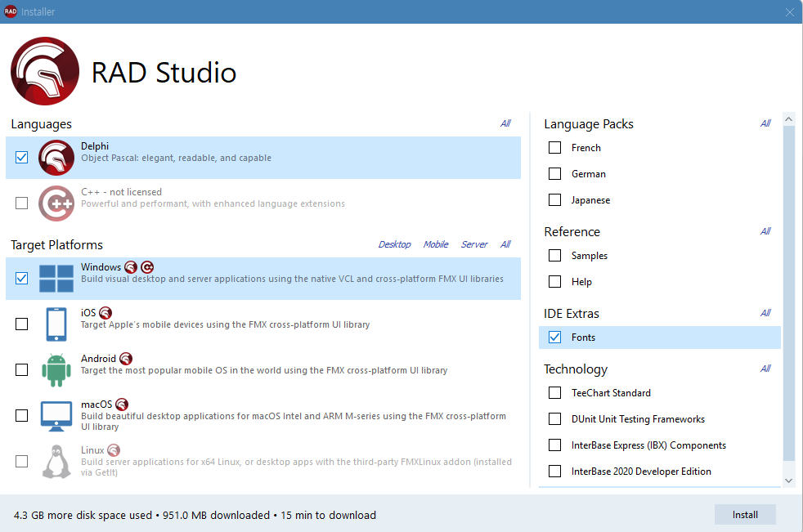Screen dimensions: 803x532
Task: Click Delphi badge next to Windows label
Action: tap(131, 267)
